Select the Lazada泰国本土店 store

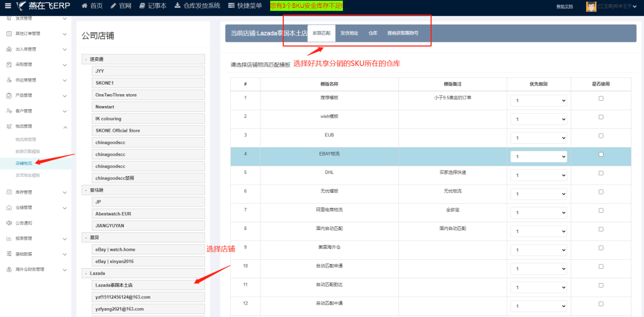(x=148, y=285)
